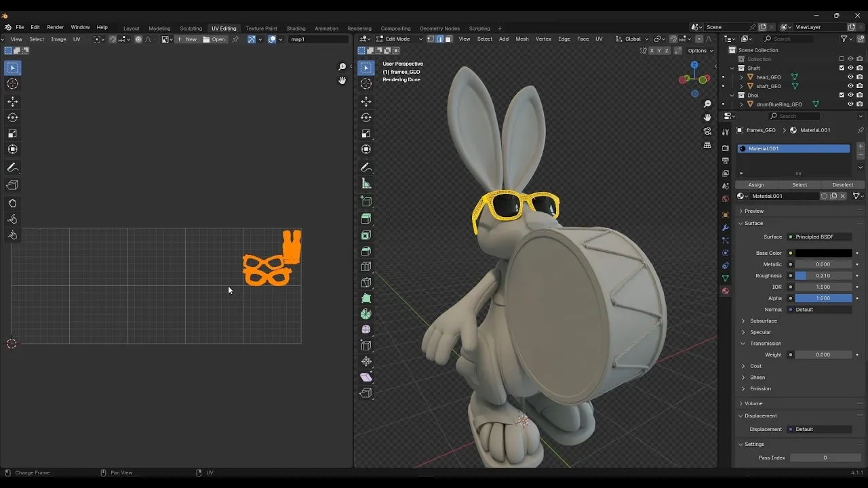The image size is (868, 488).
Task: Uncheck the Shaft collection checkbox
Action: pyautogui.click(x=842, y=68)
